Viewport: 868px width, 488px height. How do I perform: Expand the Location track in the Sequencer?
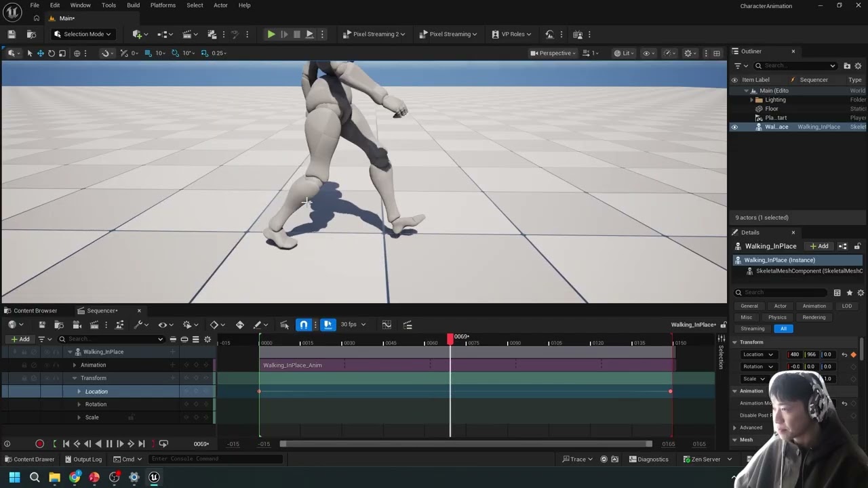[79, 392]
